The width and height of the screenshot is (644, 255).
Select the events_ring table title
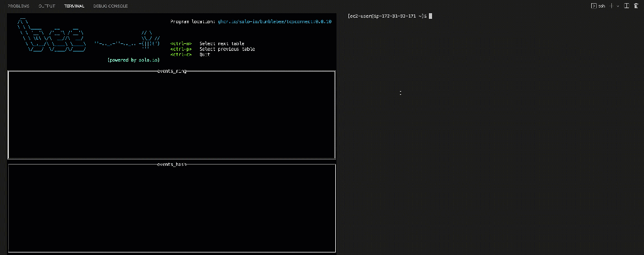click(x=171, y=71)
